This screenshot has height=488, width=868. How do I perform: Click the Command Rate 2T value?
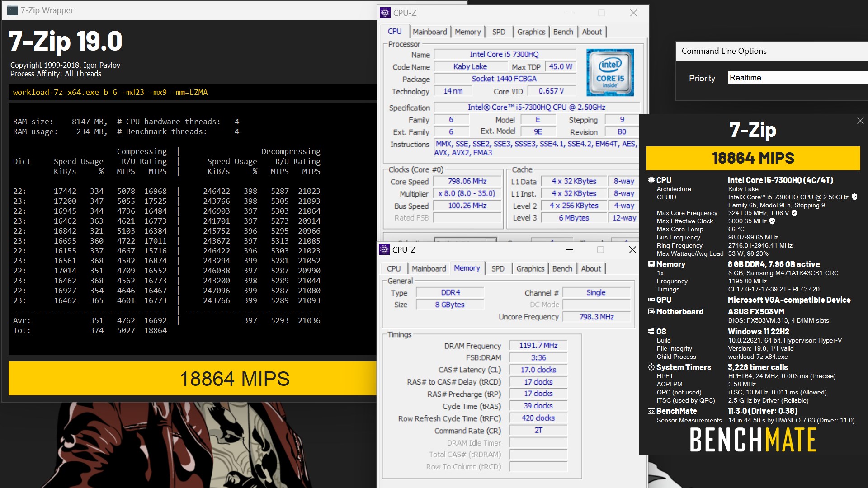tap(538, 430)
